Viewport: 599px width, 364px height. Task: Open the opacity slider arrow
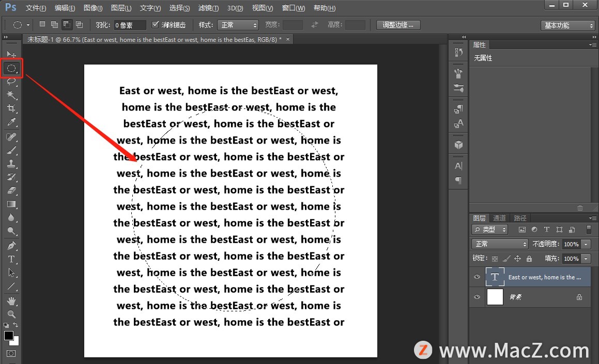point(586,244)
